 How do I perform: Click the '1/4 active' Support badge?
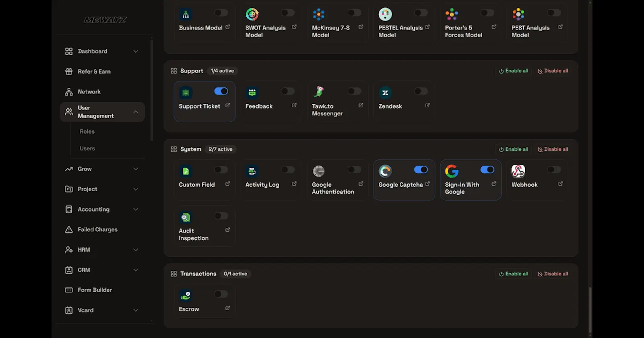tap(222, 71)
